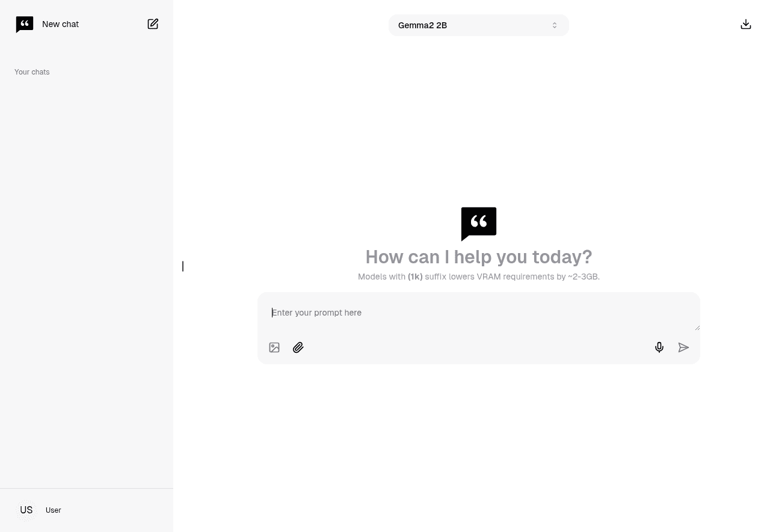Screen dimensions: 770x532
Task: Select the chat bubble quote icon beside New chat
Action: tap(25, 24)
